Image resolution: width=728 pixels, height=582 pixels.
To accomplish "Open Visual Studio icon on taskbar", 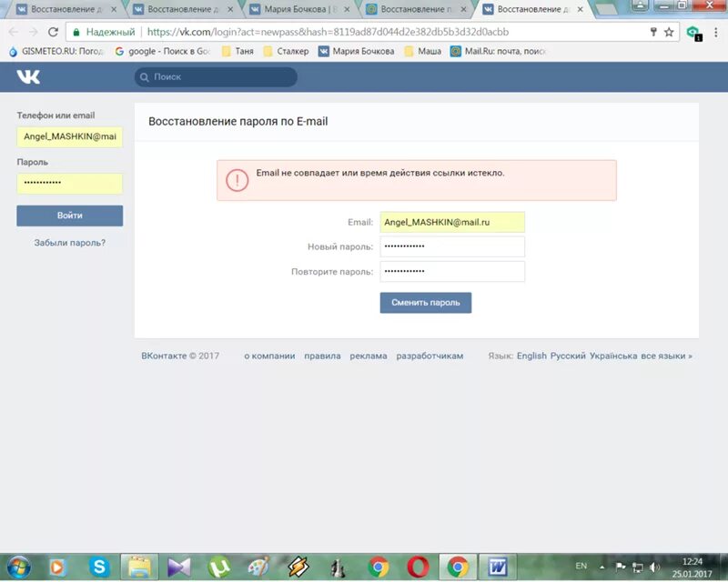I will (179, 567).
